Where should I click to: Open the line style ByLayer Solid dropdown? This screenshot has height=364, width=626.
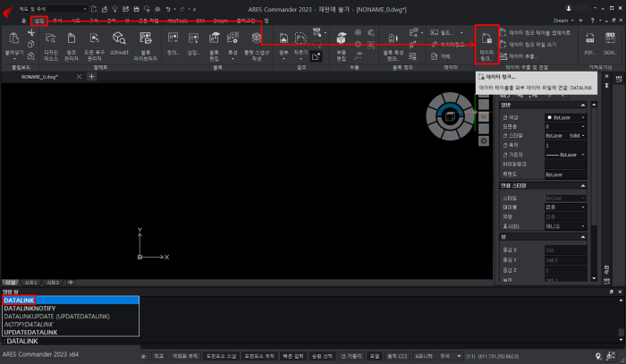click(566, 136)
